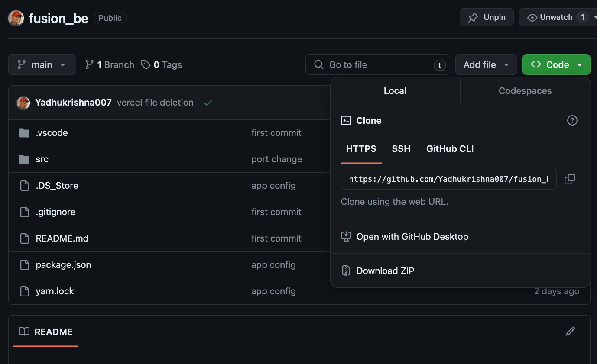This screenshot has height=364, width=597.
Task: Click the file icon for yarn.lock
Action: (25, 291)
